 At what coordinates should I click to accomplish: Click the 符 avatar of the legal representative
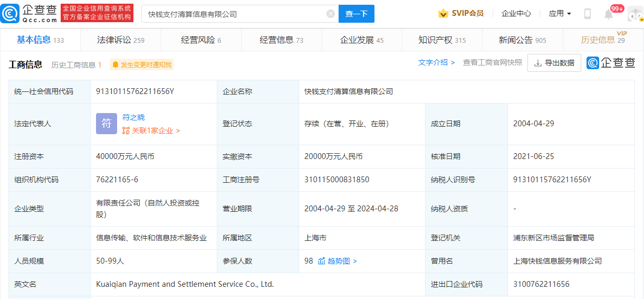[107, 124]
